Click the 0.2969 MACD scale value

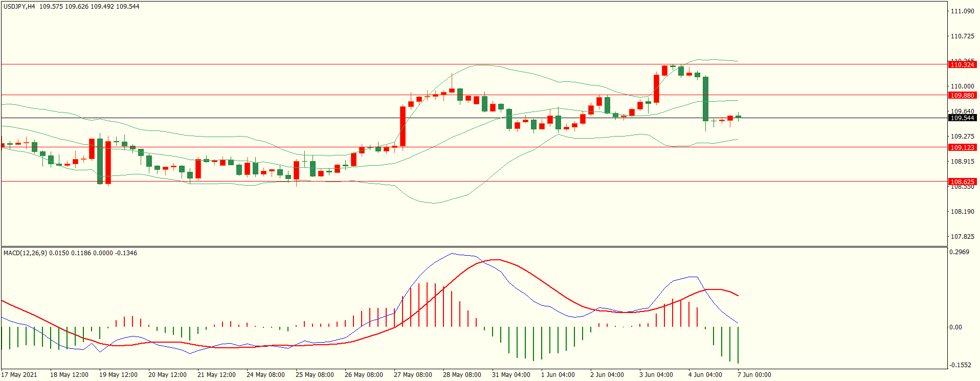pos(959,252)
